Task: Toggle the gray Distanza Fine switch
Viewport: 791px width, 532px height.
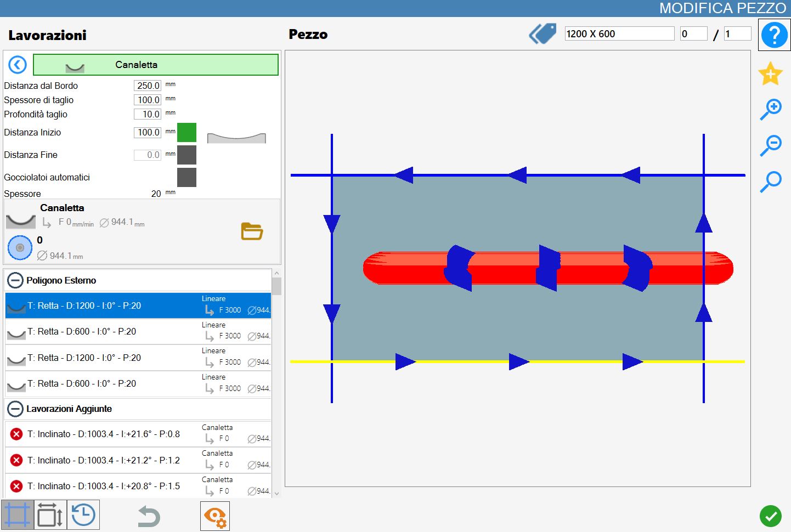Action: click(x=187, y=155)
